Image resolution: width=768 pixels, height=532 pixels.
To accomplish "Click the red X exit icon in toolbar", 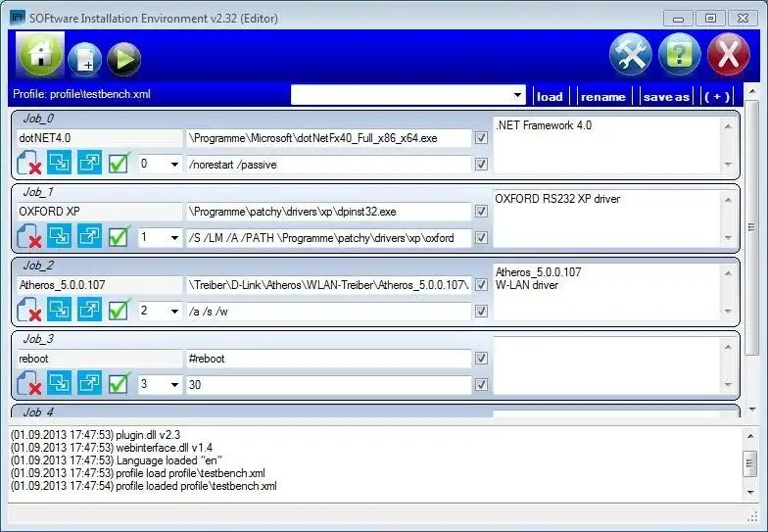I will click(729, 55).
